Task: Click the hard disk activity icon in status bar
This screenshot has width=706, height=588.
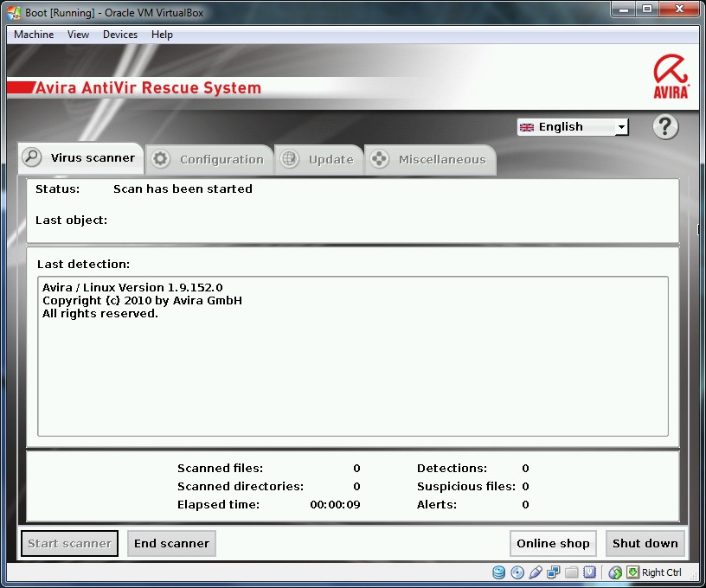Action: click(499, 572)
